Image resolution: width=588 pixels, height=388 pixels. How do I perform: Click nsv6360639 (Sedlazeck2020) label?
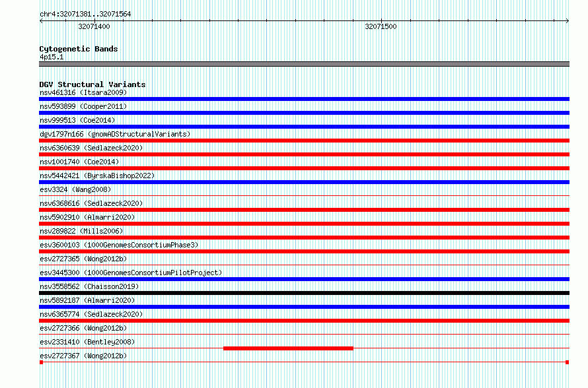point(91,148)
